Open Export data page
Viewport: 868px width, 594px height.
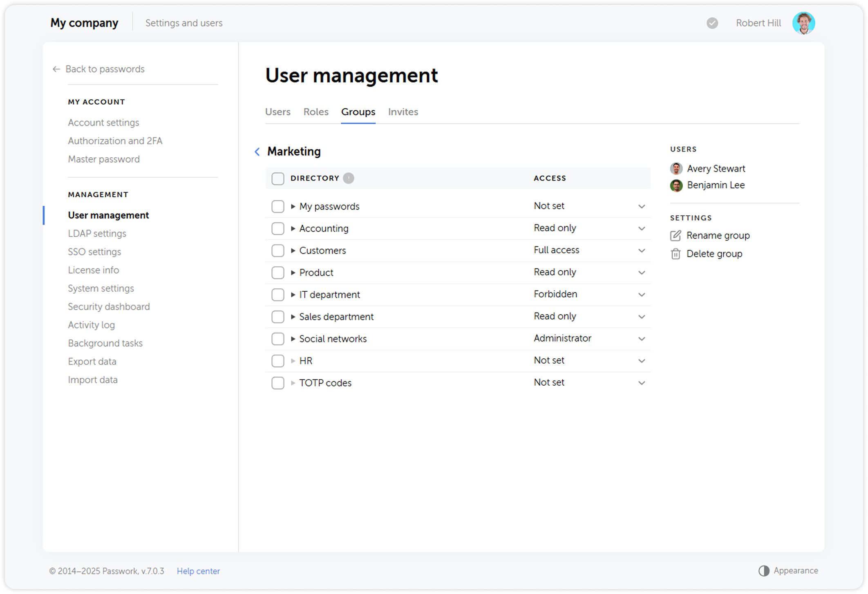click(x=92, y=362)
